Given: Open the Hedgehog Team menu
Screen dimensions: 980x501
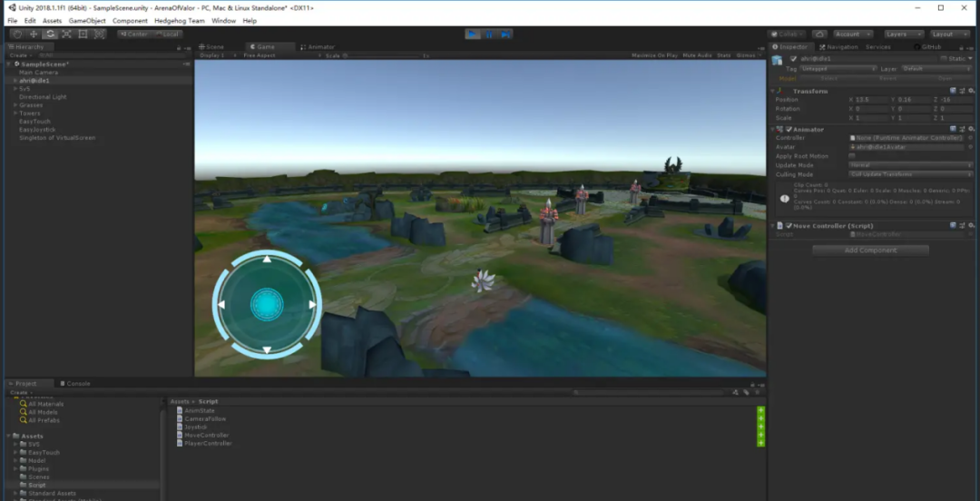Looking at the screenshot, I should coord(180,21).
